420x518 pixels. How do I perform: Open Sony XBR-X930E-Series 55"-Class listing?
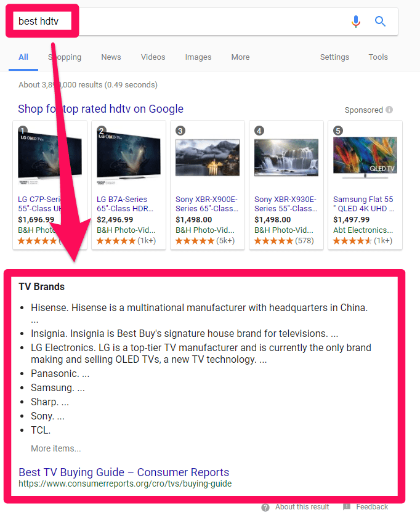[x=286, y=204]
